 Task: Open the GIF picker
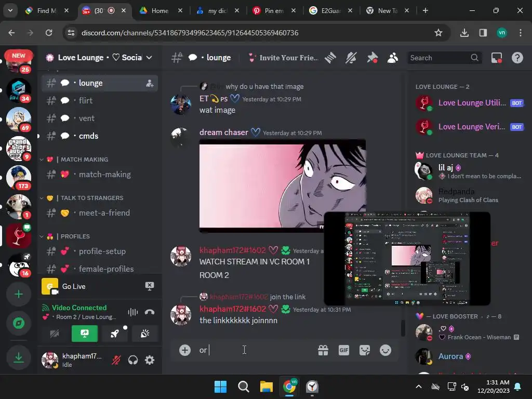point(344,350)
